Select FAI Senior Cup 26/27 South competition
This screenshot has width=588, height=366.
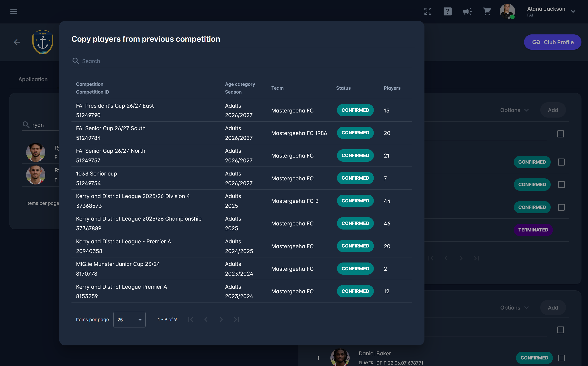pos(242,133)
